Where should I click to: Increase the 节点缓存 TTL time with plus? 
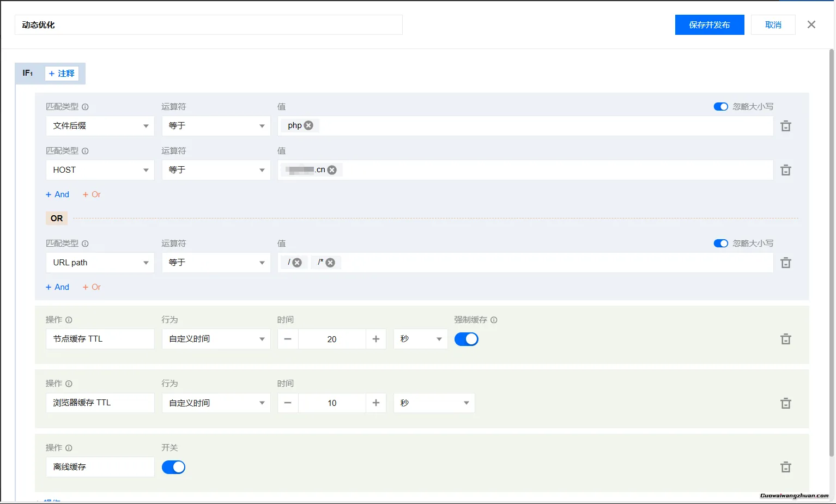(x=375, y=339)
